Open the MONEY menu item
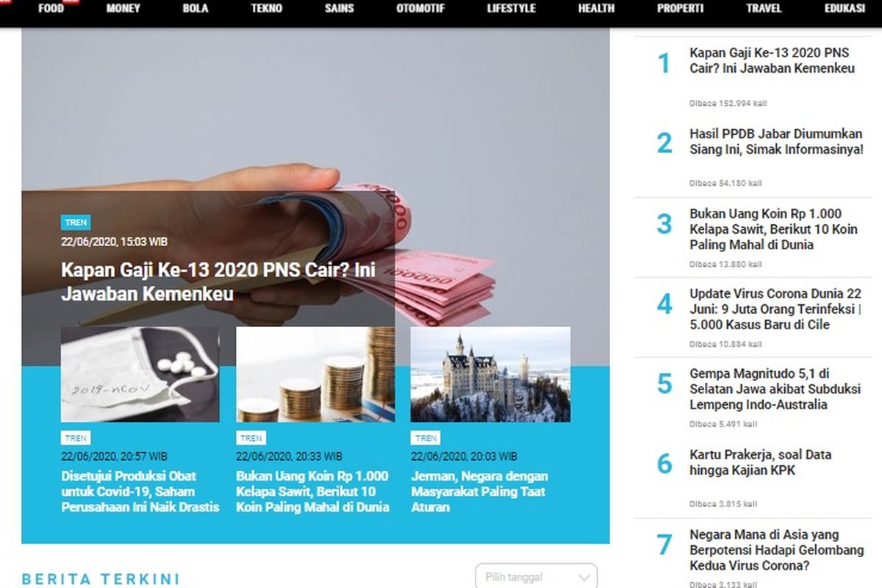The image size is (882, 588). point(123,9)
